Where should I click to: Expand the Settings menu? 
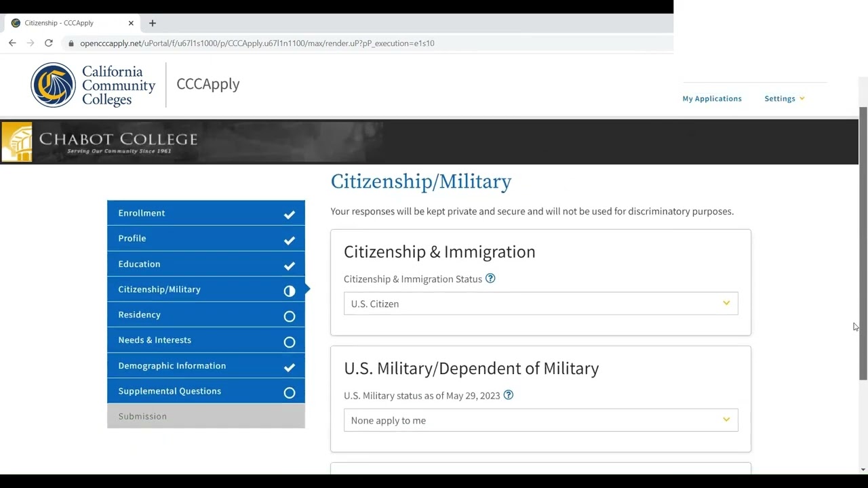(x=785, y=98)
